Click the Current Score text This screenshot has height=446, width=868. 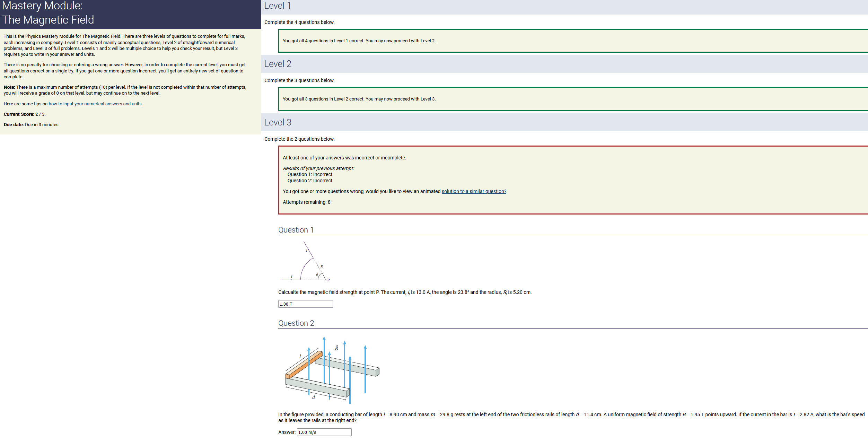(x=25, y=114)
